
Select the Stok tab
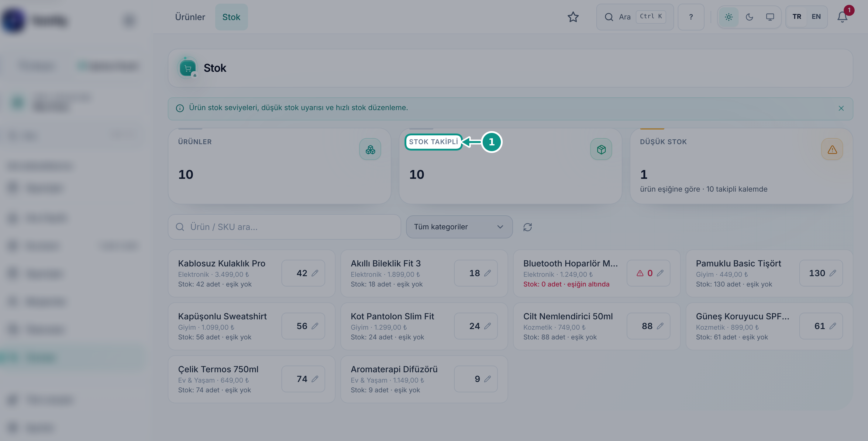[x=231, y=17]
